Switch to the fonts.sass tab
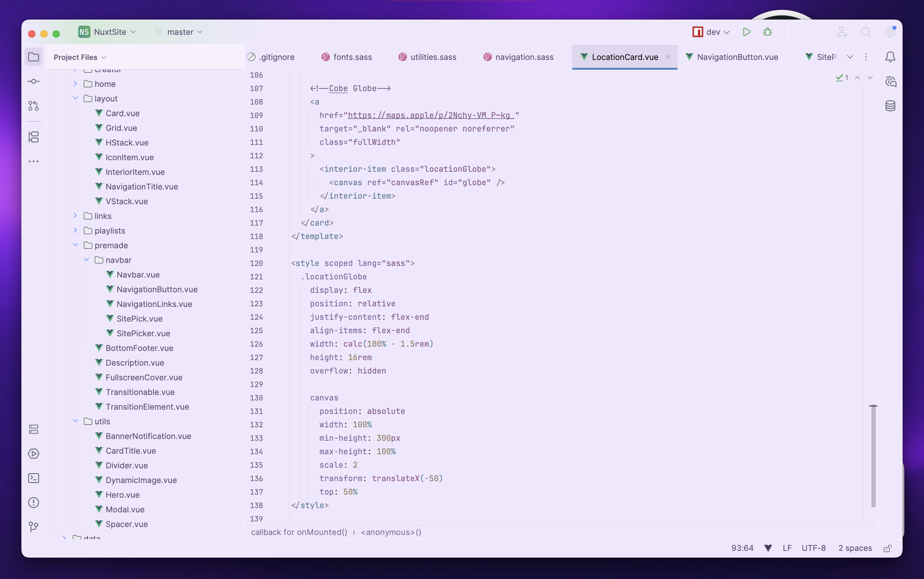The image size is (924, 579). [347, 57]
